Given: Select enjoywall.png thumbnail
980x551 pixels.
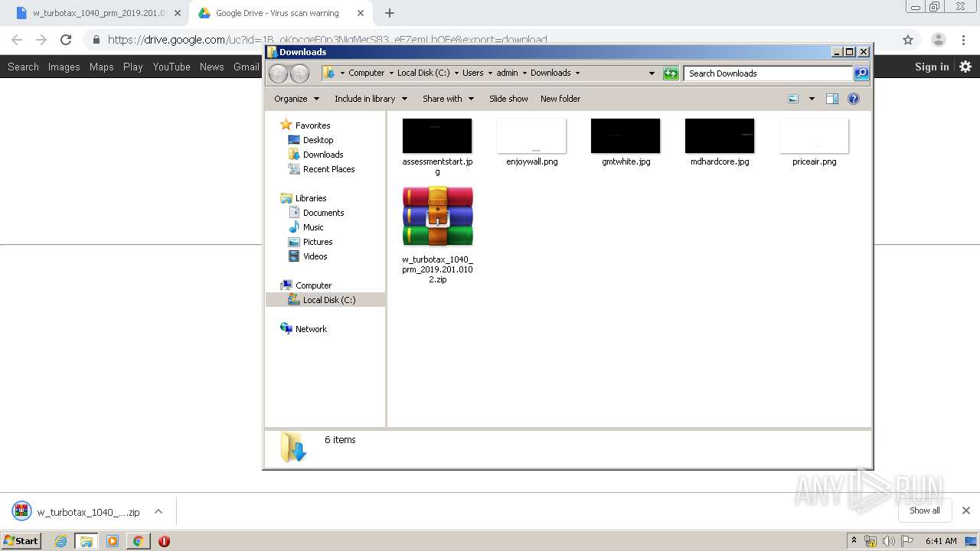Looking at the screenshot, I should (x=531, y=136).
